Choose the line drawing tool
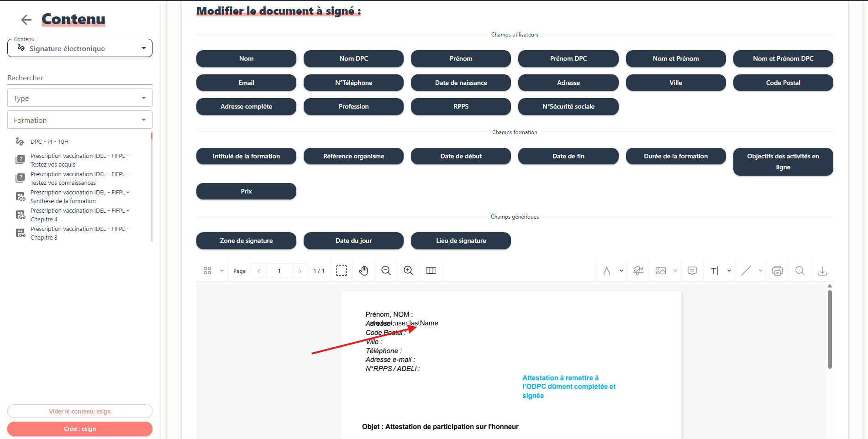Viewport: 868px width, 439px height. coord(746,271)
